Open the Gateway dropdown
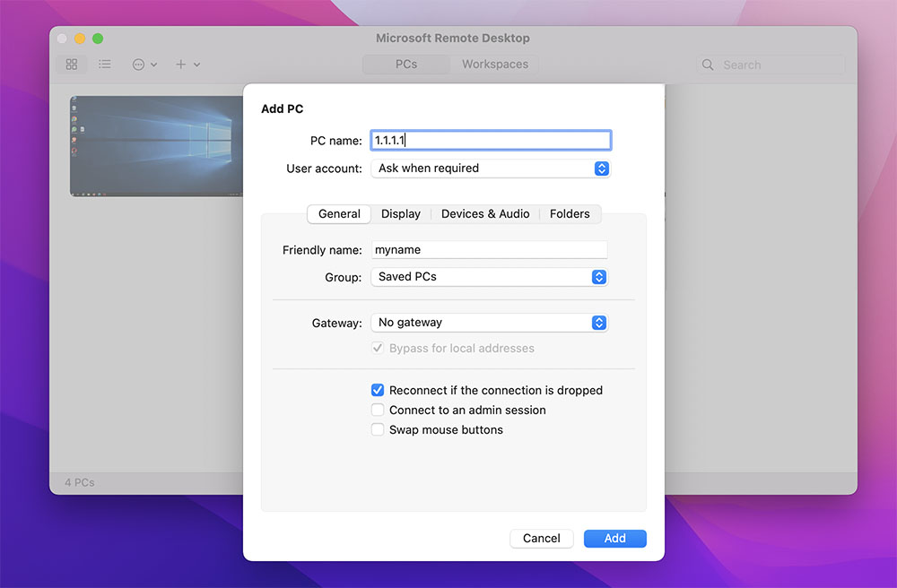Viewport: 897px width, 588px height. click(489, 323)
